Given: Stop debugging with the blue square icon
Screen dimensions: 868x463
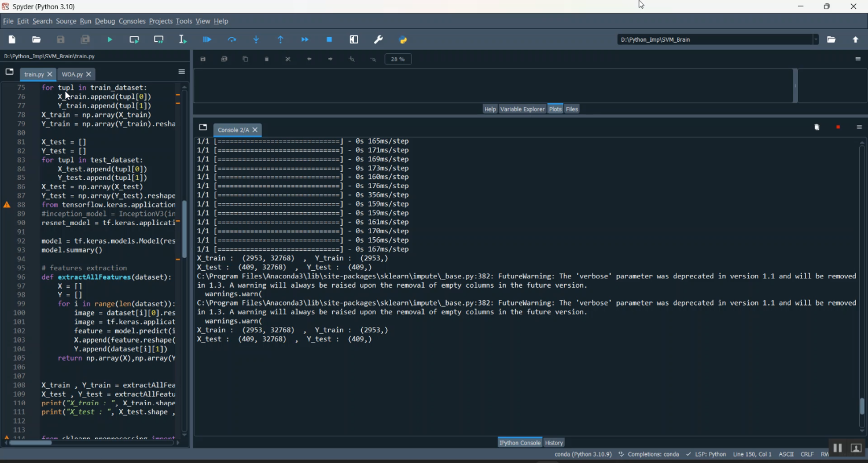Looking at the screenshot, I should click(x=329, y=40).
